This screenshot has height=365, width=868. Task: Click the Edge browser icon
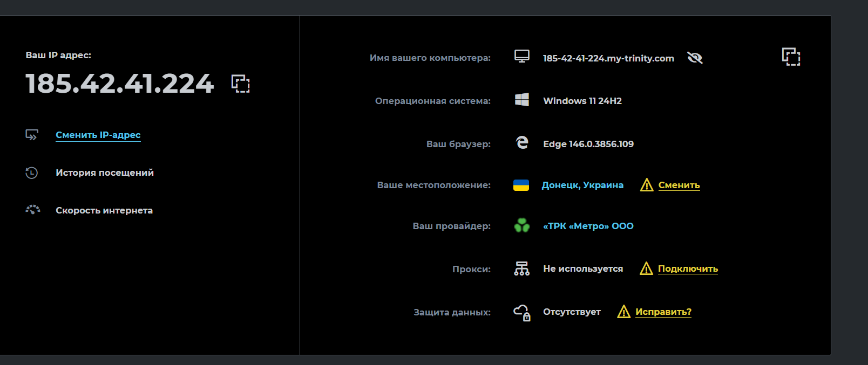click(521, 142)
